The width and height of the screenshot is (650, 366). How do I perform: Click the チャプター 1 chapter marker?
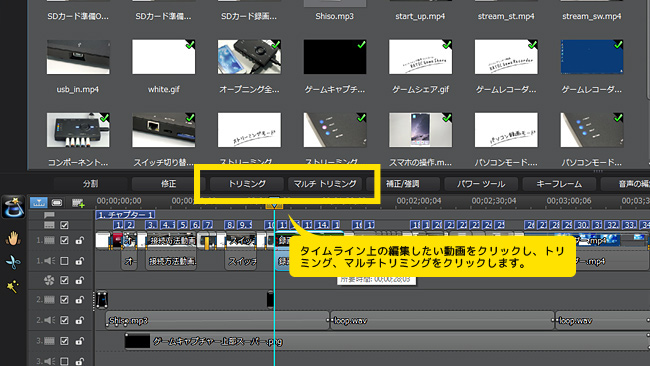pyautogui.click(x=126, y=215)
